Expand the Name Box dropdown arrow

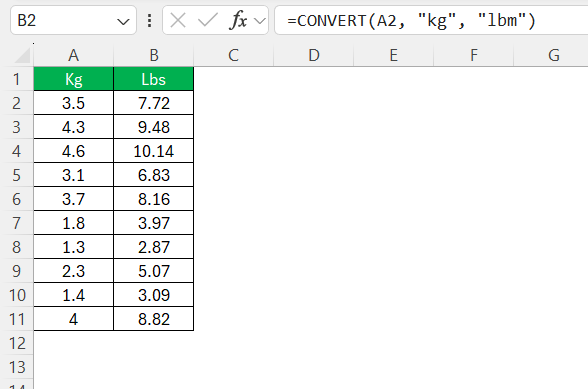[x=123, y=21]
